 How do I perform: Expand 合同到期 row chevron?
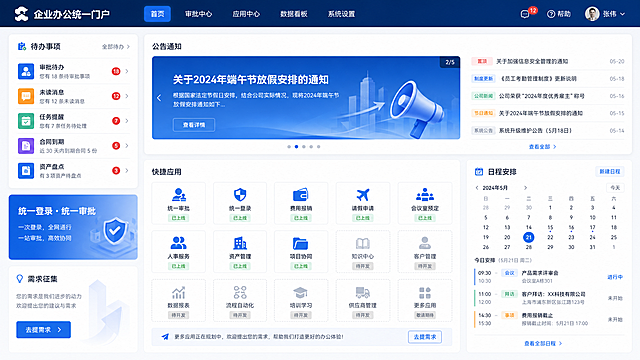pos(127,146)
